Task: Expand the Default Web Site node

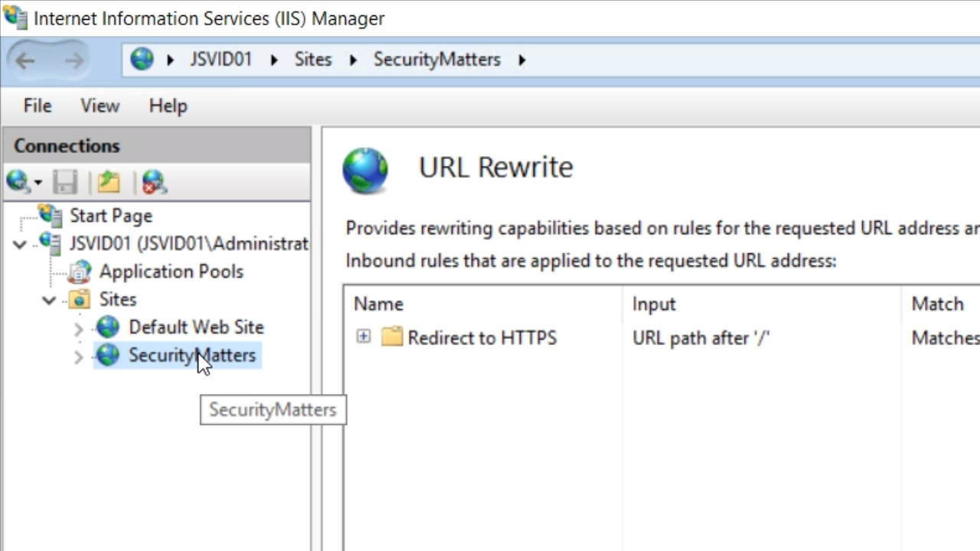Action: pyautogui.click(x=78, y=329)
